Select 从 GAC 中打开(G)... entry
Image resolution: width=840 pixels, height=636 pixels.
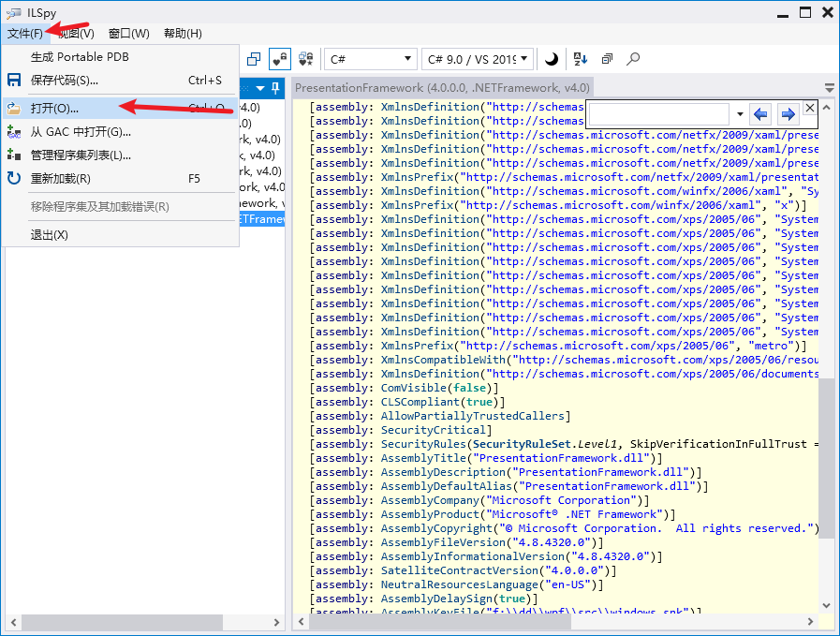pyautogui.click(x=120, y=132)
